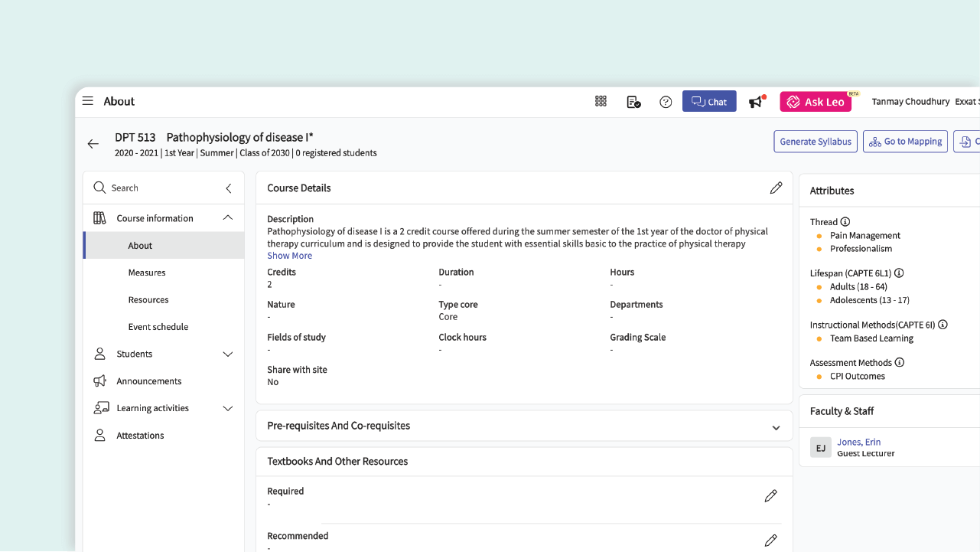Open the announcements megaphone in top bar
The height and width of the screenshot is (552, 980).
(757, 101)
